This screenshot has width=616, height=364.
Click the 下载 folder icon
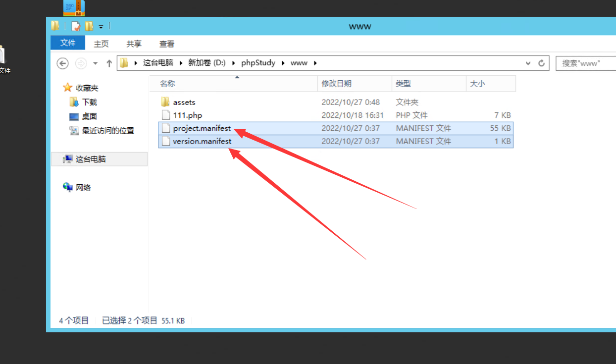click(x=74, y=102)
